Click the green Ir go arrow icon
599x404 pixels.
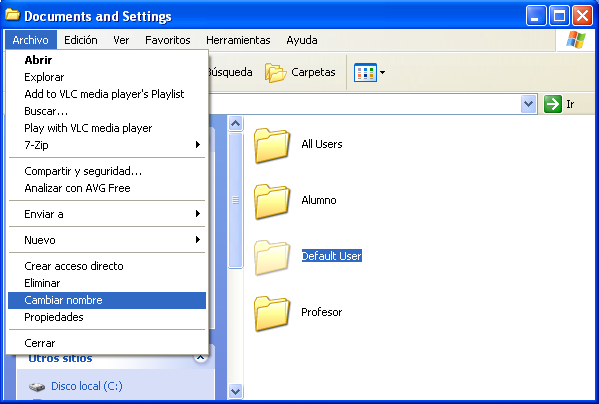point(552,104)
